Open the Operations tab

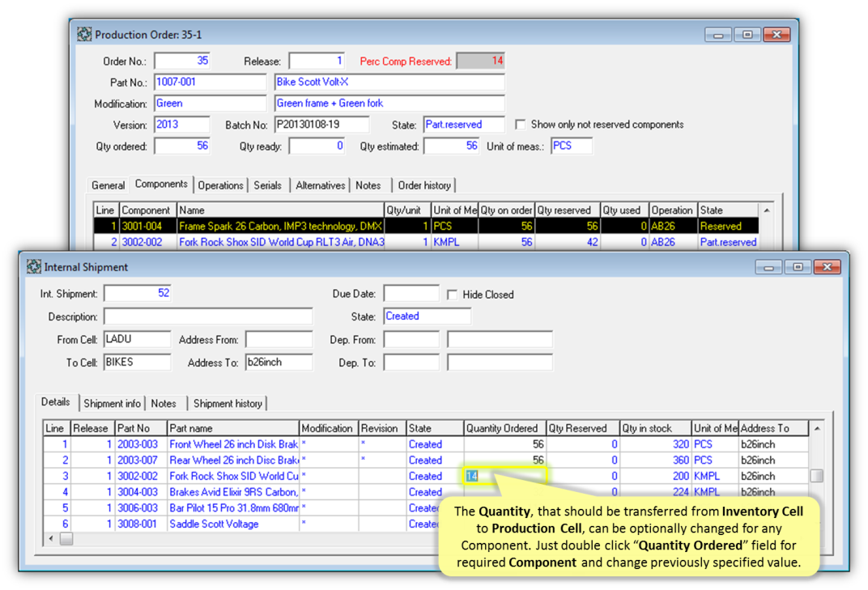coord(220,185)
